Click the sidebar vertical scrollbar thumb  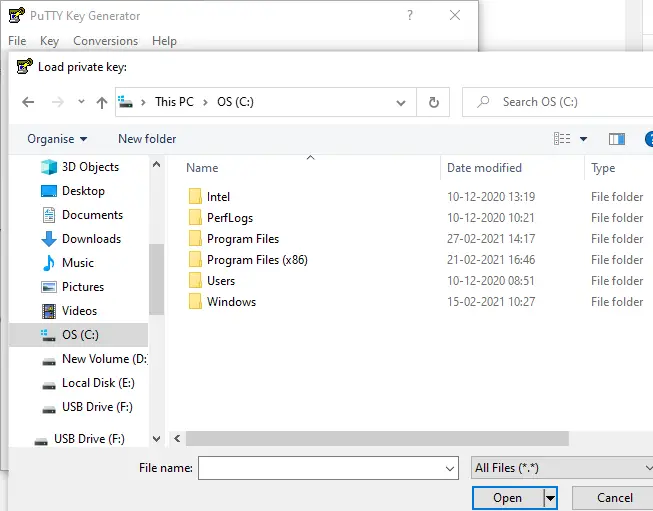point(157,279)
